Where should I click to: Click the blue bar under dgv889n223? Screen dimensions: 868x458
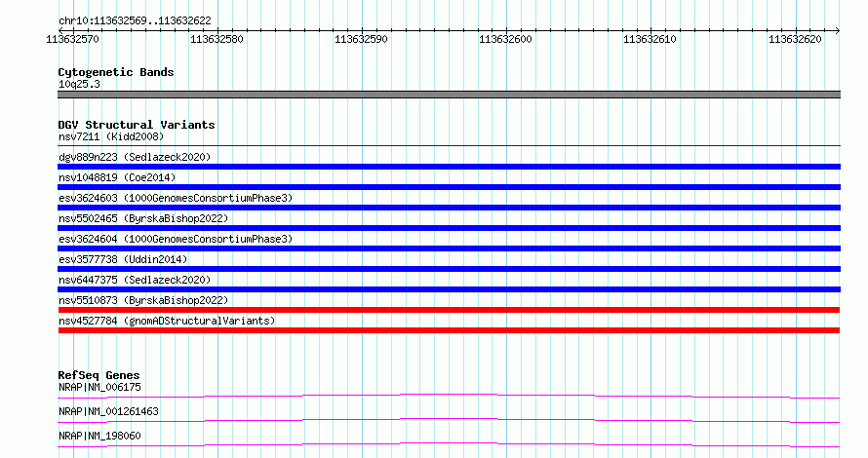[449, 167]
